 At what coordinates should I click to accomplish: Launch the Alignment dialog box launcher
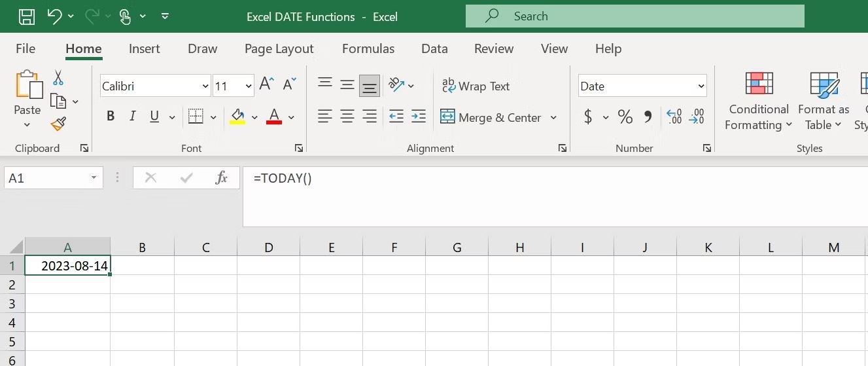pos(563,149)
